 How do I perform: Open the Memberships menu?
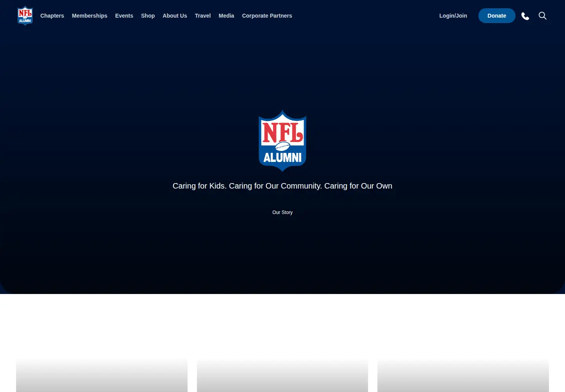(x=89, y=16)
